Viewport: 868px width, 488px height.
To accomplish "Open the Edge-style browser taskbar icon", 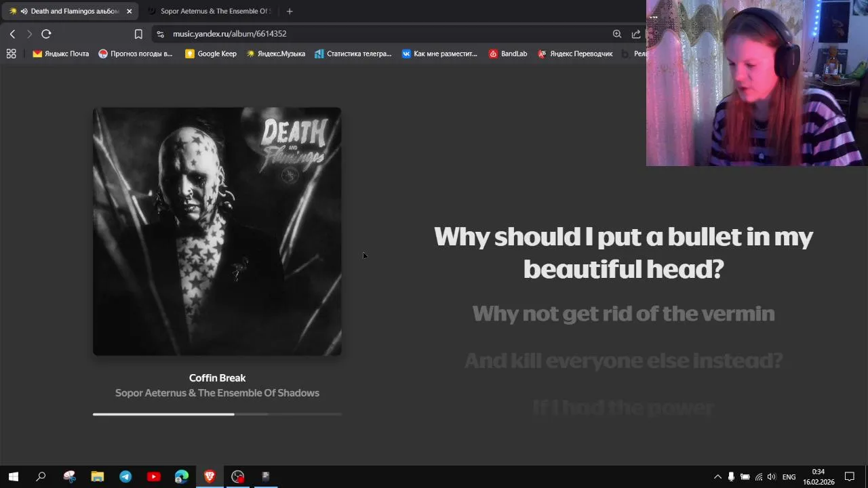I will 182,476.
